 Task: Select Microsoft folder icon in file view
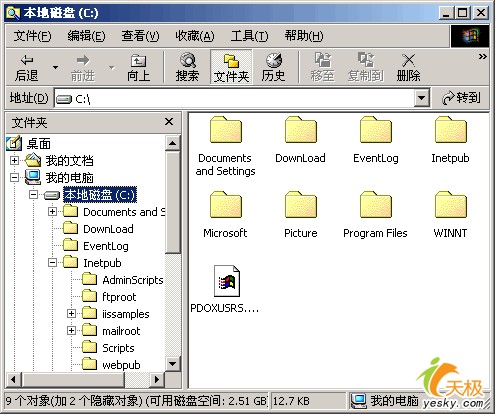226,204
